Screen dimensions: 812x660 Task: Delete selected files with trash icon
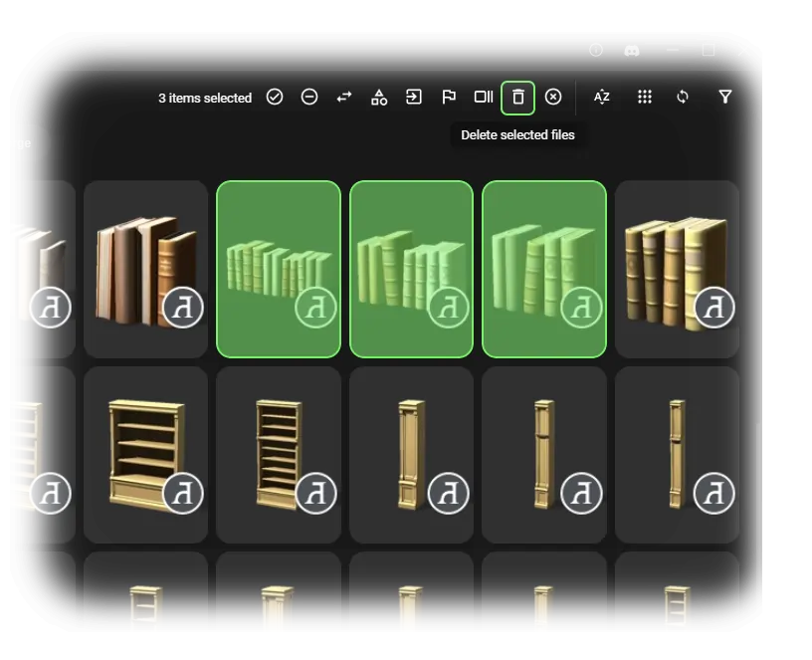click(517, 98)
